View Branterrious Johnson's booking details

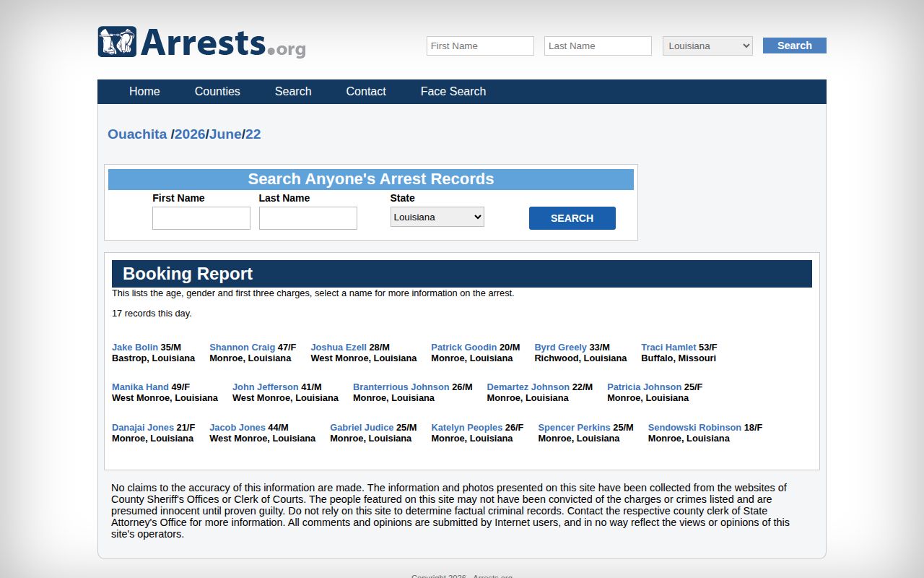point(401,387)
